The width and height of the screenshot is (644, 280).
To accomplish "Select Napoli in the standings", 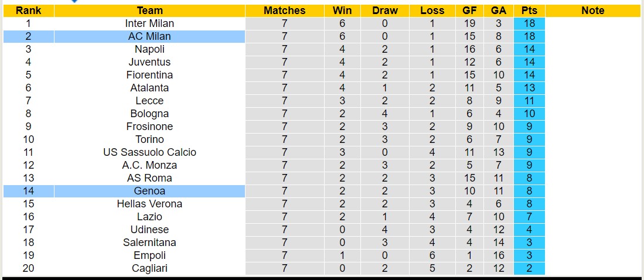I will 149,49.
